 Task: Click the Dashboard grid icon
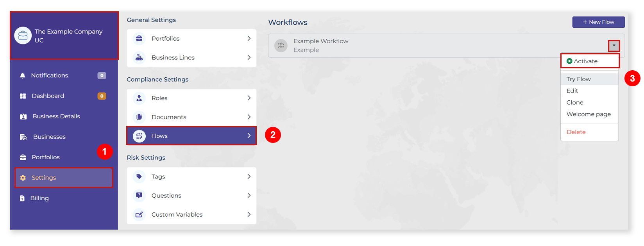(x=23, y=96)
